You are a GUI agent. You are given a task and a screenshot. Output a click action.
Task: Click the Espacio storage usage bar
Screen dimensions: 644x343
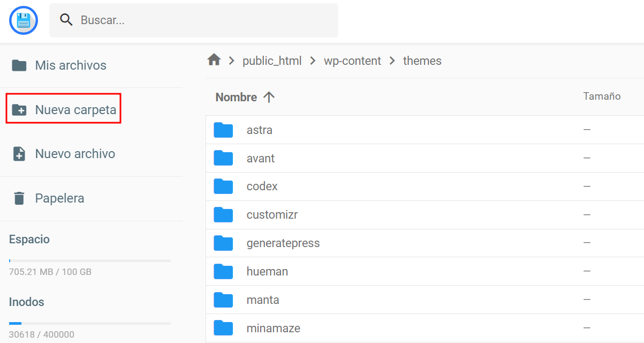click(x=90, y=259)
